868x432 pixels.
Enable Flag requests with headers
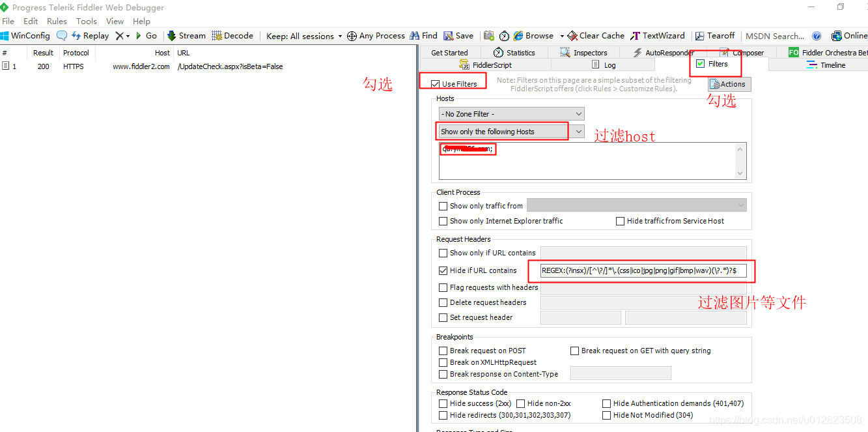click(443, 287)
